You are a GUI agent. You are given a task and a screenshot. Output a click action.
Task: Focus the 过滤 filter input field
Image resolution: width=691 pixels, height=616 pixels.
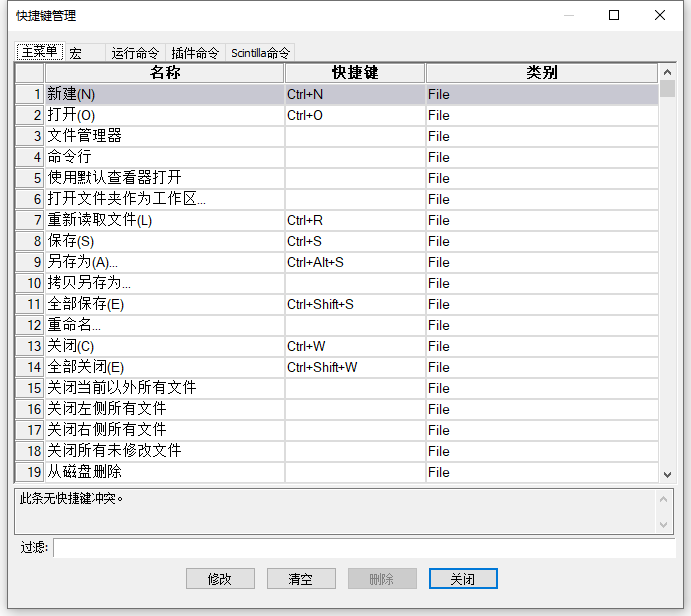point(364,548)
